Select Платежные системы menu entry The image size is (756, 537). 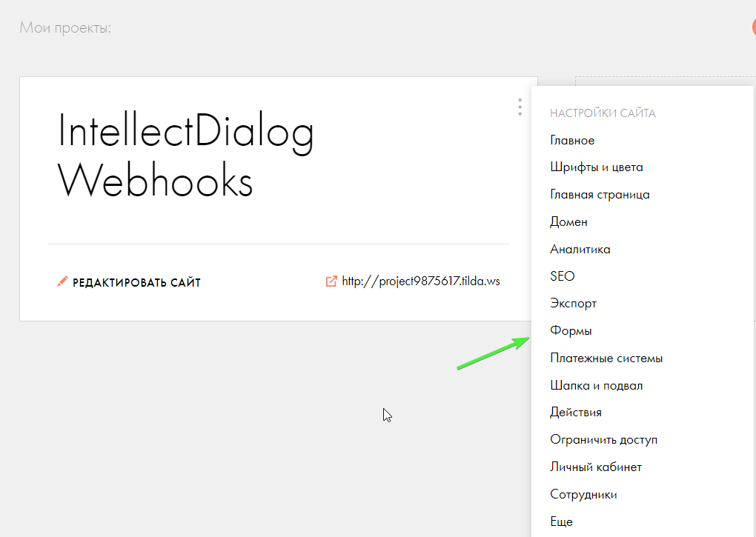coord(606,358)
